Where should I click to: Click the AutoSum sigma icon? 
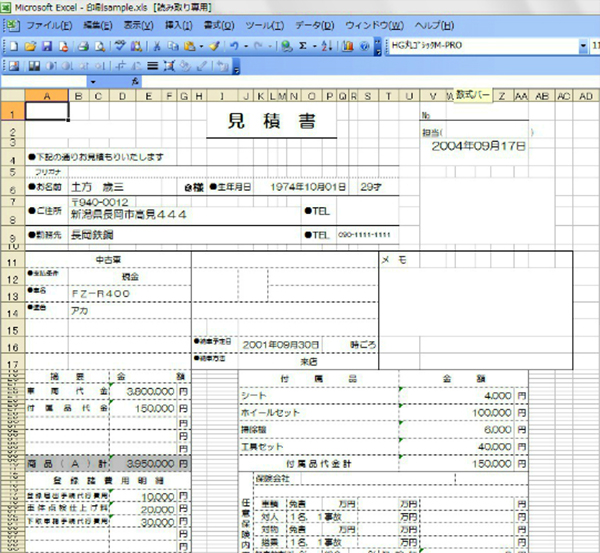click(x=303, y=46)
